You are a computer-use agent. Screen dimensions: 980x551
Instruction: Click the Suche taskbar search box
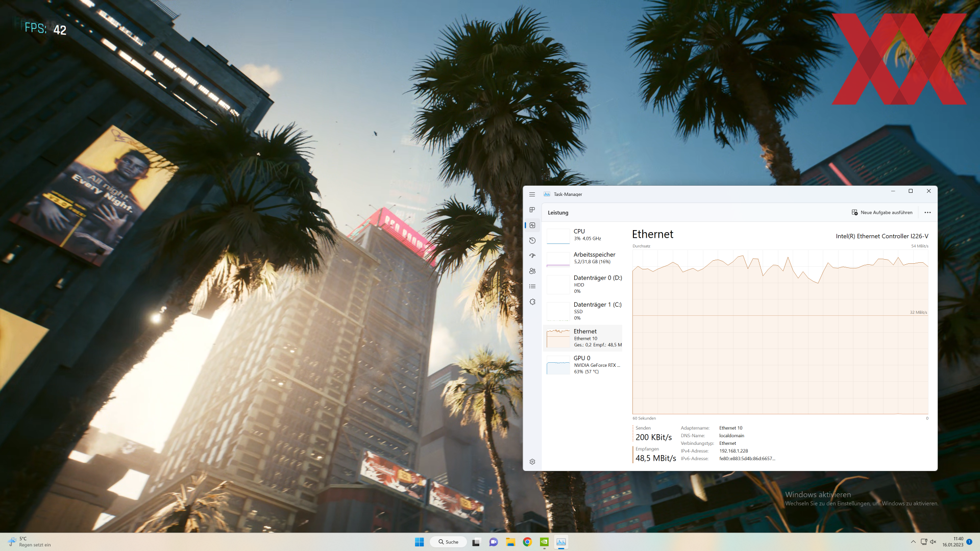[448, 542]
